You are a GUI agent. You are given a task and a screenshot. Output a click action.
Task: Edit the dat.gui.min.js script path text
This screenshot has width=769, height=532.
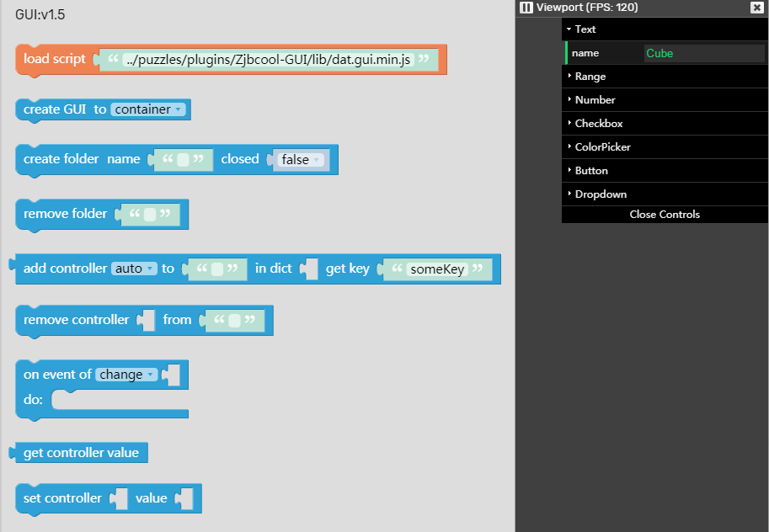[269, 60]
